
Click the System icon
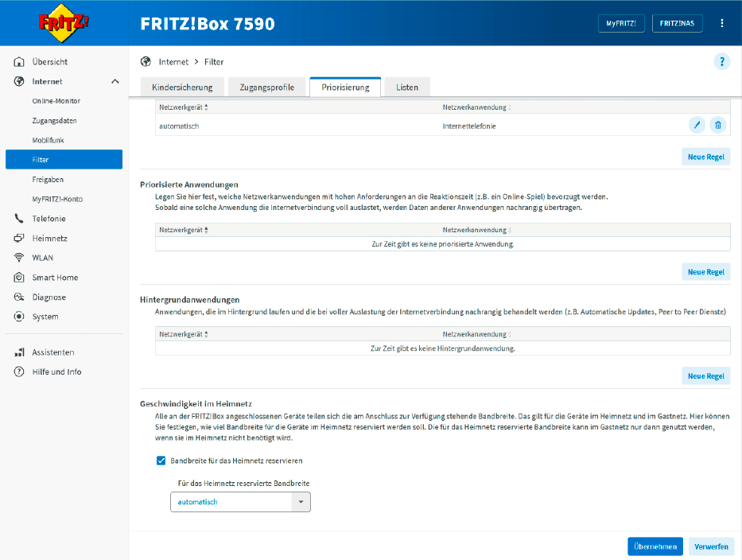point(19,317)
